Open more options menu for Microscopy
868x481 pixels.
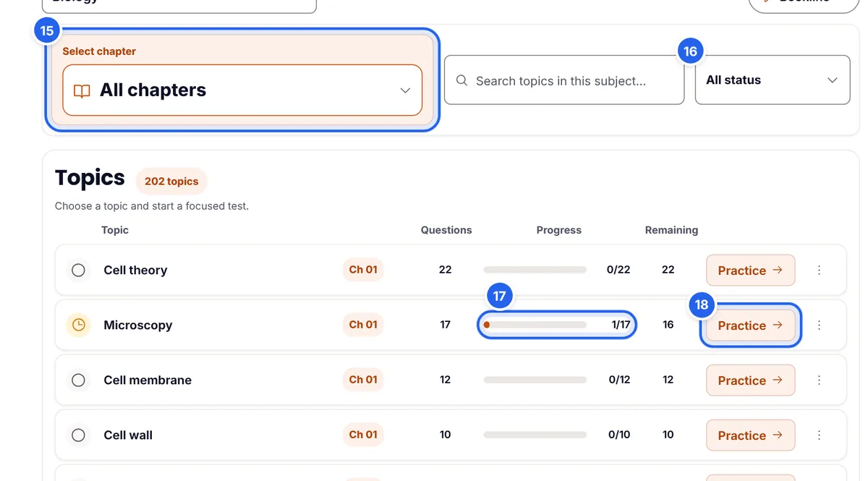[x=819, y=325]
